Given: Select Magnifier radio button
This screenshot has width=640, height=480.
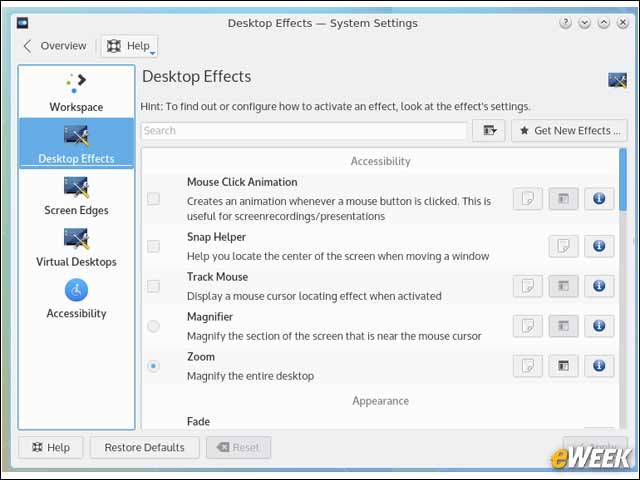Looking at the screenshot, I should [153, 326].
